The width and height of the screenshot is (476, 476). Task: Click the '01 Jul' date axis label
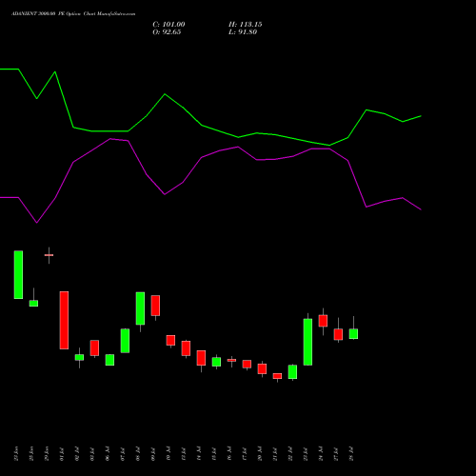62,454
